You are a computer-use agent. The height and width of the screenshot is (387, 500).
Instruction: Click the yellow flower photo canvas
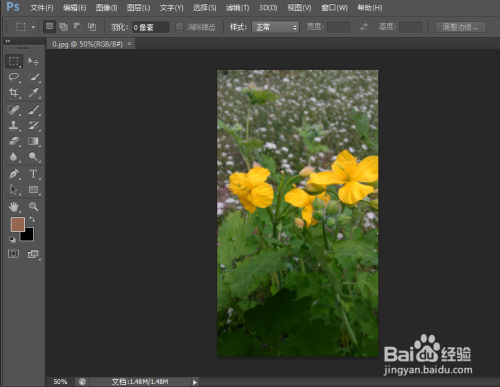click(x=298, y=213)
